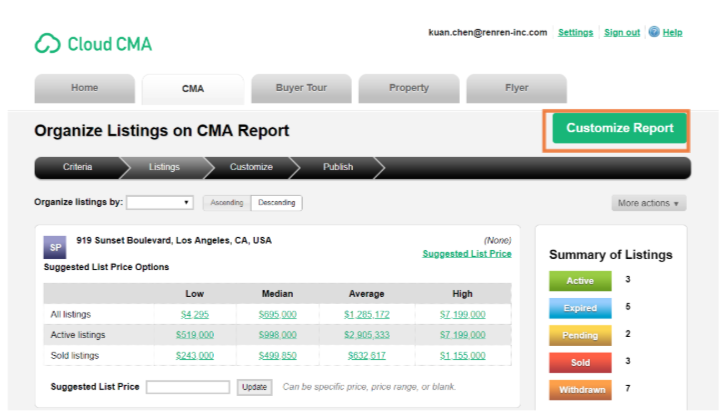This screenshot has height=415, width=727.
Task: Click the red Sold status swatch
Action: pos(580,362)
